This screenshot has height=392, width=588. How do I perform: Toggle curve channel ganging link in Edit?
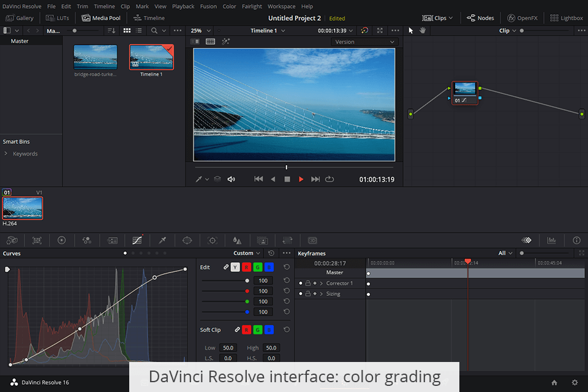pos(226,267)
